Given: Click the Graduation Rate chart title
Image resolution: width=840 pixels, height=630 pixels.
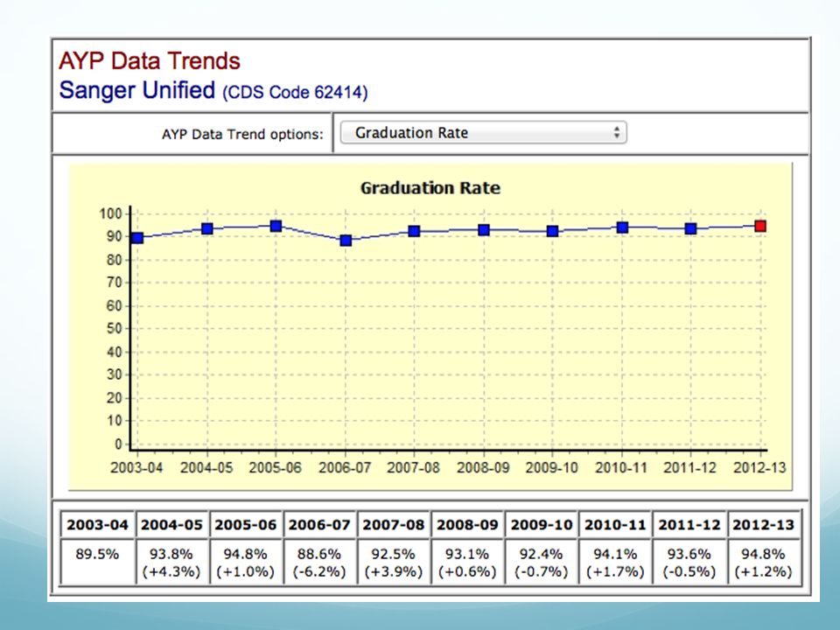Looking at the screenshot, I should click(430, 188).
